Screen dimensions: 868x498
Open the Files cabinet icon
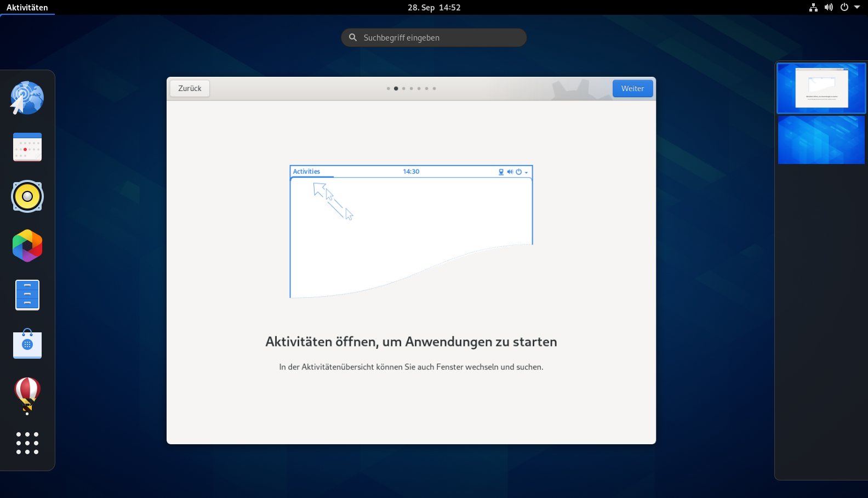coord(27,295)
